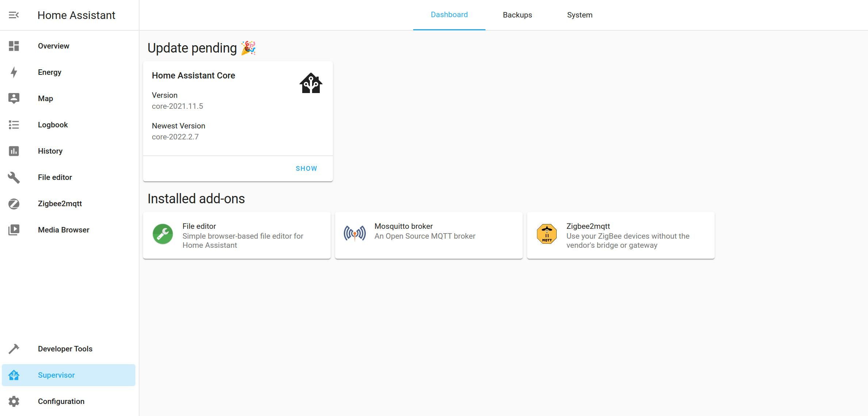The height and width of the screenshot is (416, 868).
Task: Click the Configuration gear icon
Action: [x=14, y=401]
